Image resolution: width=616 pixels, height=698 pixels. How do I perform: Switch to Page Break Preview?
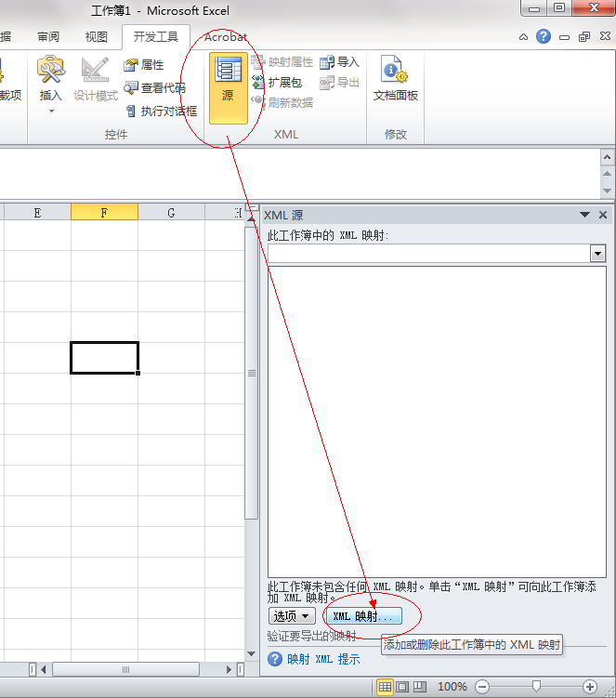pos(420,687)
